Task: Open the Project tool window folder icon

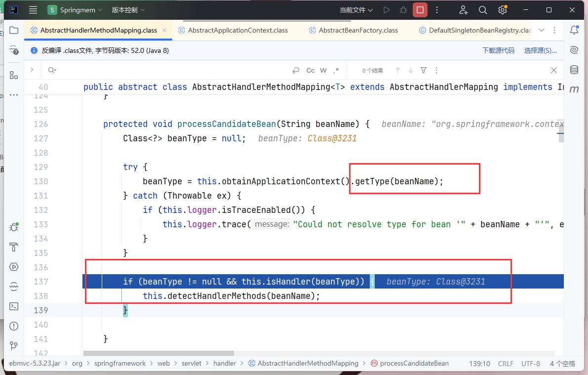Action: (14, 30)
